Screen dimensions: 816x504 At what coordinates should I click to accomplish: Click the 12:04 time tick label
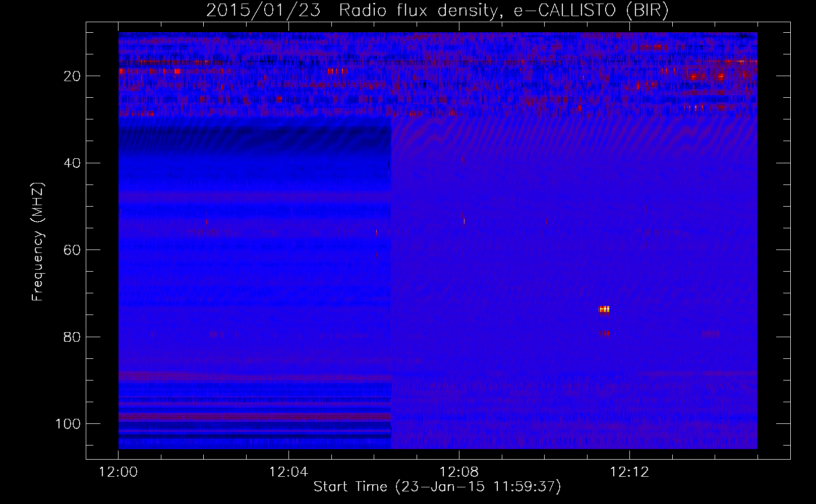click(x=288, y=472)
